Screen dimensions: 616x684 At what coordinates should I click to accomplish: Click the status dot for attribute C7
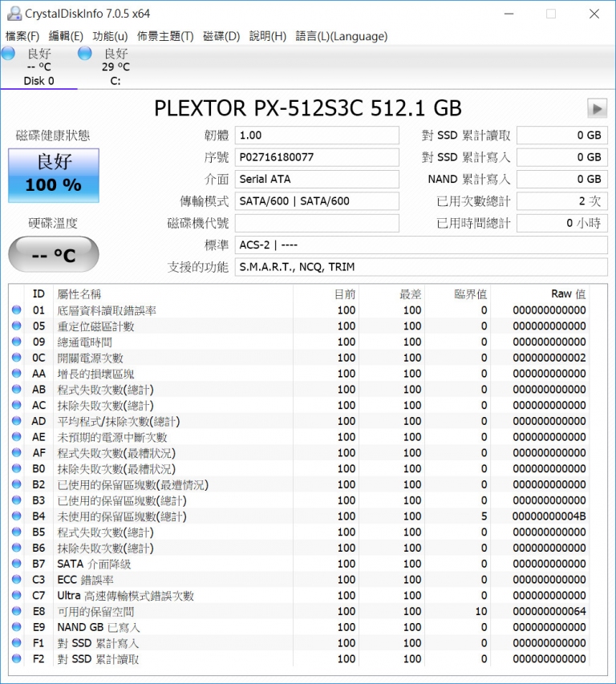point(17,595)
